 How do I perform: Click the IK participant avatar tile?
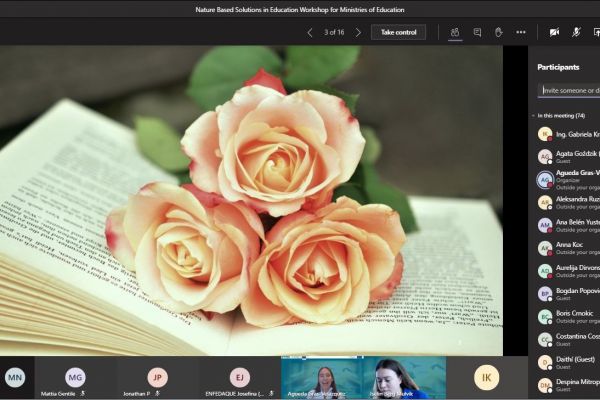click(486, 378)
